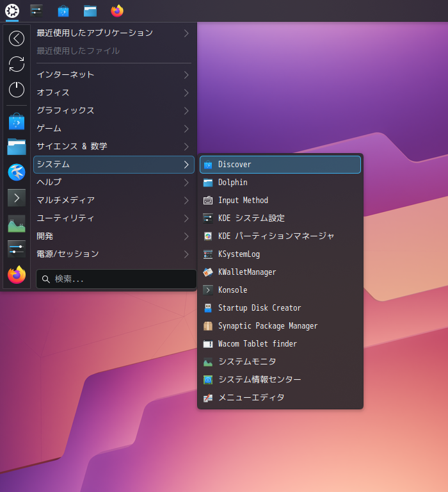The height and width of the screenshot is (492, 448).
Task: Click the システム情報センター icon
Action: (x=208, y=380)
